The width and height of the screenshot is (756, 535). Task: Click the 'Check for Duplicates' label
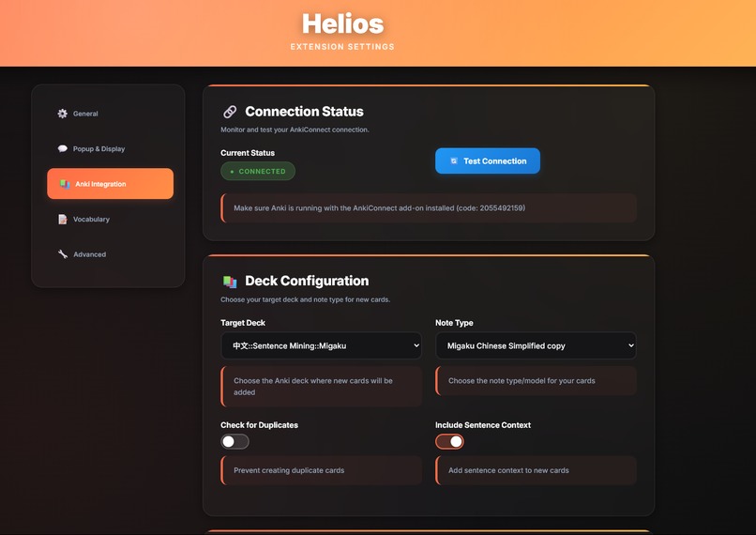[260, 425]
